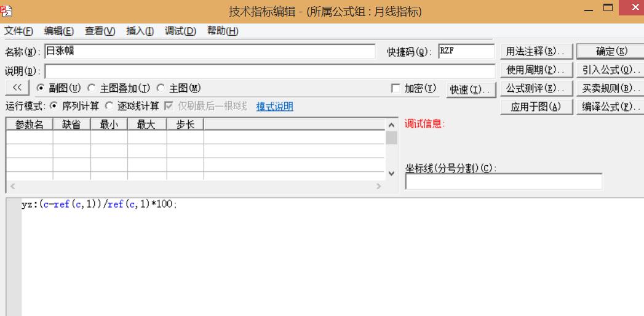Click the application icon in title bar
644x316 pixels.
(x=6, y=11)
